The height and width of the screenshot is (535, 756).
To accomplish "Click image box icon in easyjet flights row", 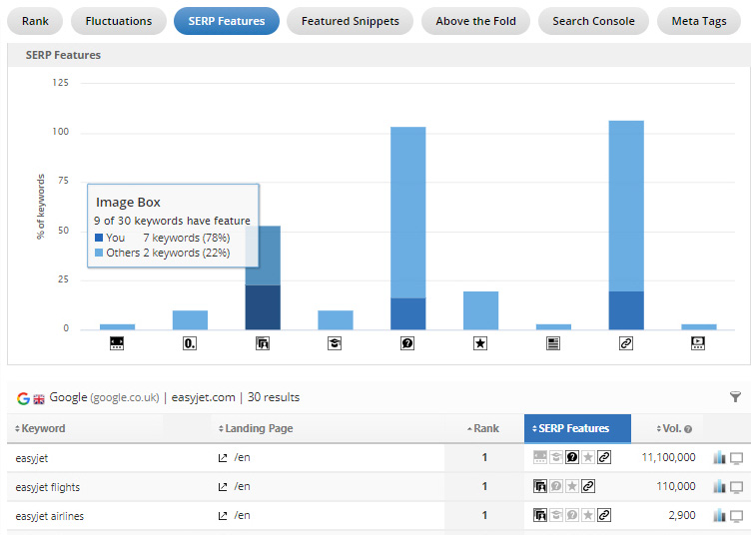I will click(540, 486).
